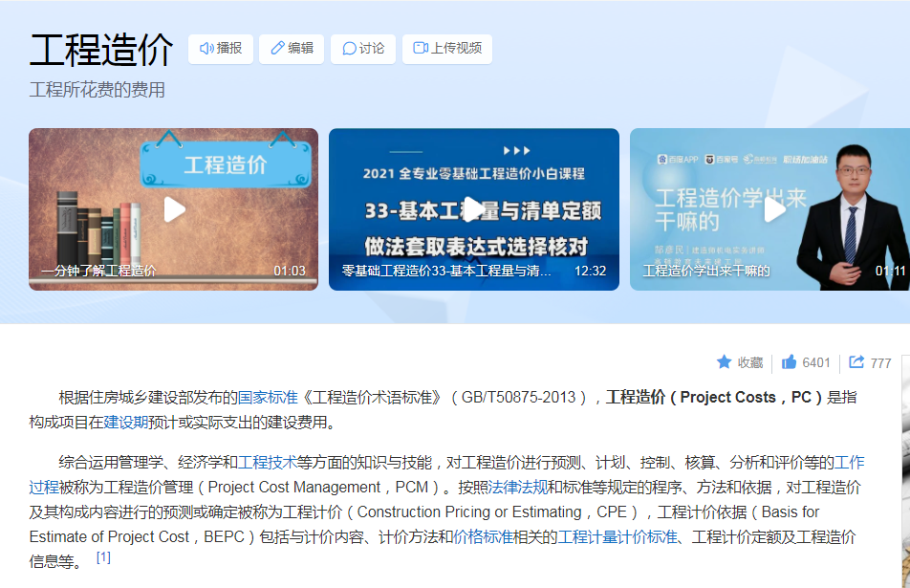This screenshot has height=588, width=910.
Task: Click the 01:03 duration label
Action: [x=289, y=272]
